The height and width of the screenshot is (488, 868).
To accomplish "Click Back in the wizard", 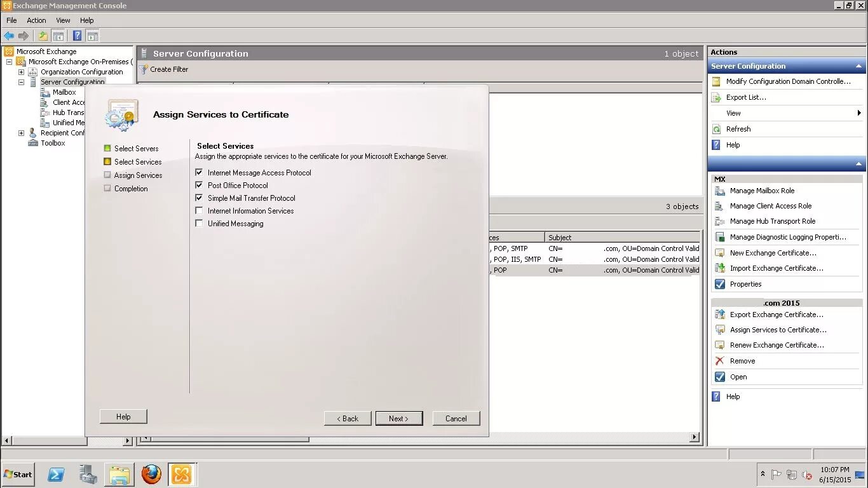I will pyautogui.click(x=348, y=418).
